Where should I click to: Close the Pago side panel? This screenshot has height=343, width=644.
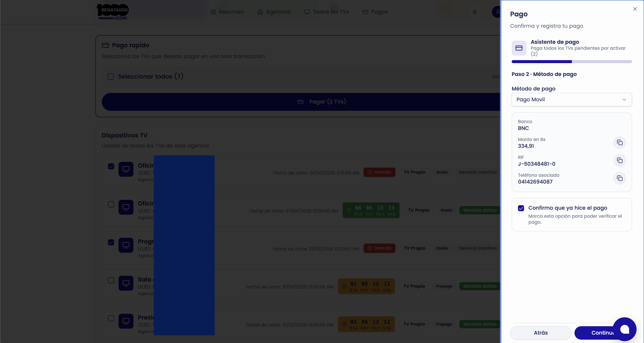pos(635,9)
